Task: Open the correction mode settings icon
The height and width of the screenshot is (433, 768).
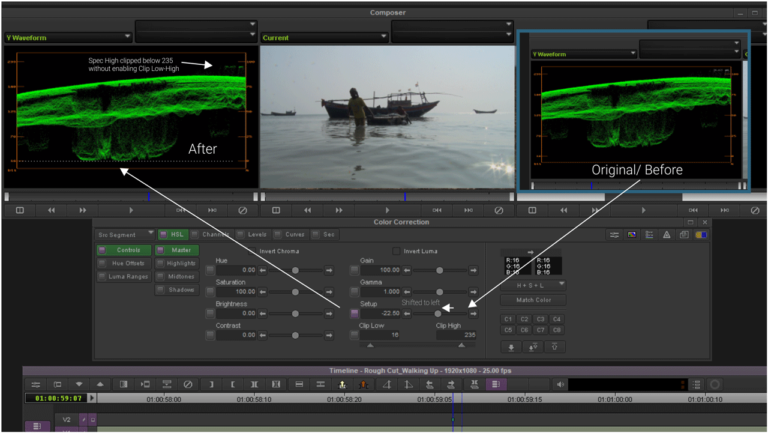Action: click(x=614, y=235)
